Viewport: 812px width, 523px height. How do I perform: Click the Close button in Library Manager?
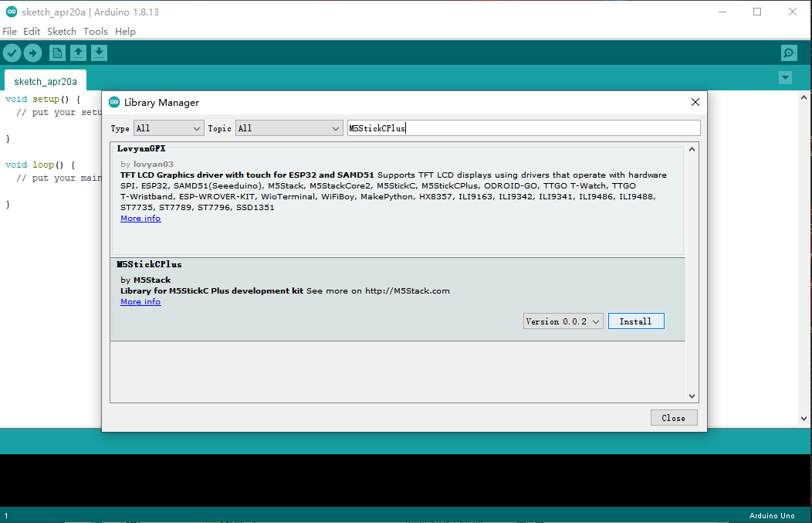pos(674,418)
